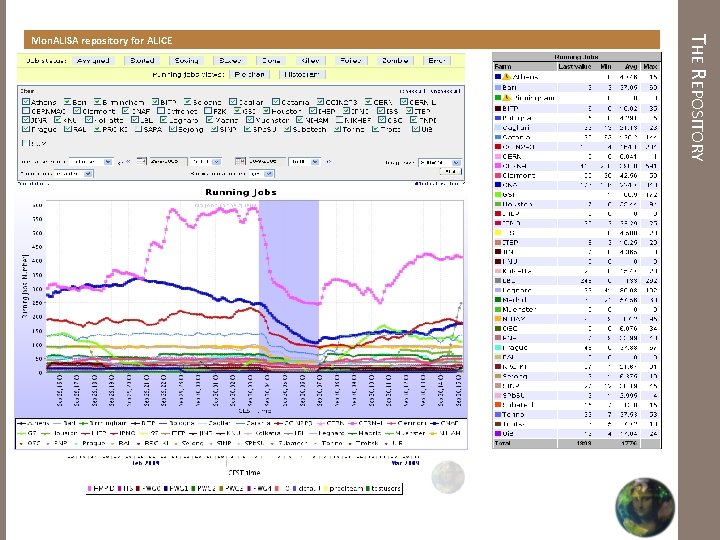Click the Max column header
Screen dimensions: 720x540
click(650, 67)
